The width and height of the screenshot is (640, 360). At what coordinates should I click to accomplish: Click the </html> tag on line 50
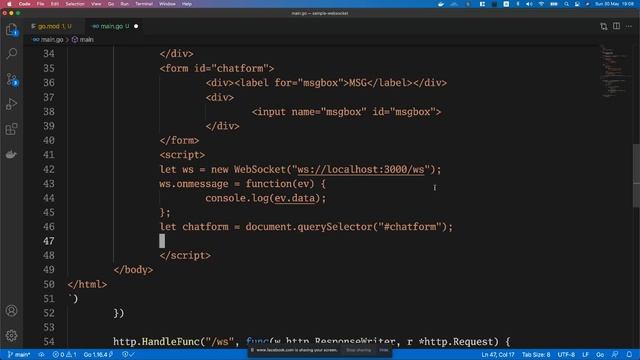click(87, 284)
